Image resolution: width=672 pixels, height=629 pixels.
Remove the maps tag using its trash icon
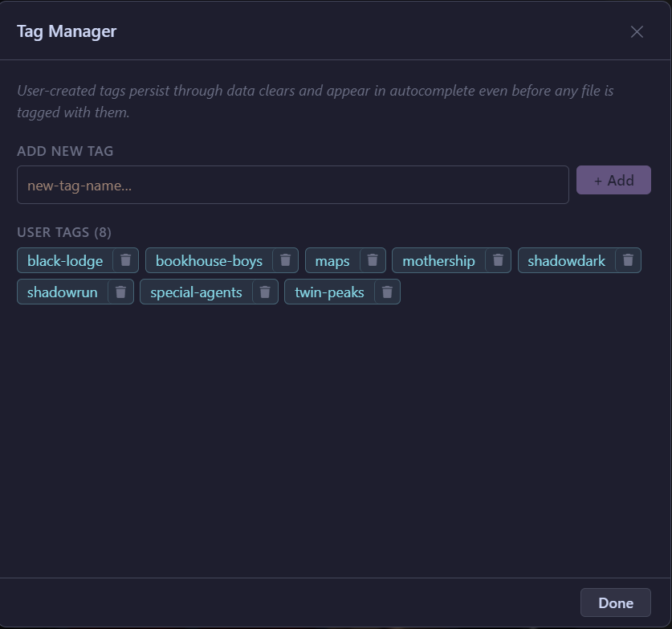click(x=373, y=260)
